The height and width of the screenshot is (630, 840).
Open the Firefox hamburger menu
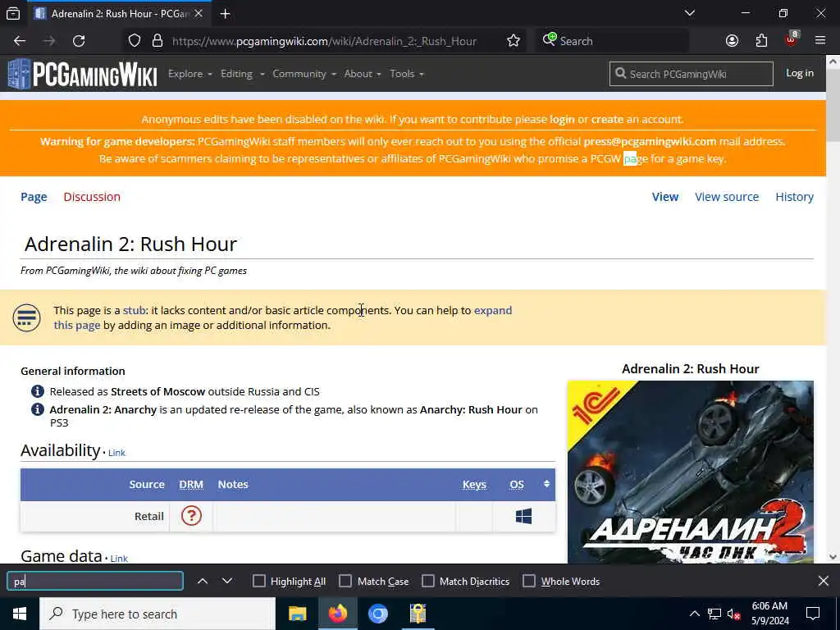tap(820, 41)
